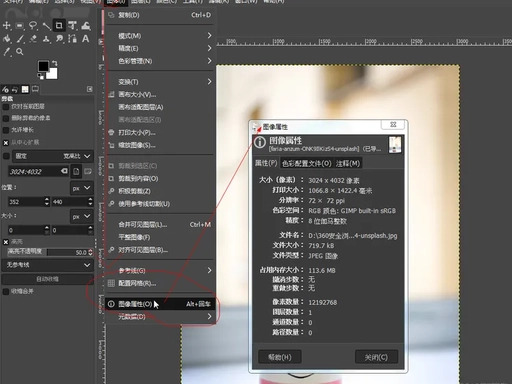Click the aspect ratio field 3024:4032

pyautogui.click(x=34, y=171)
